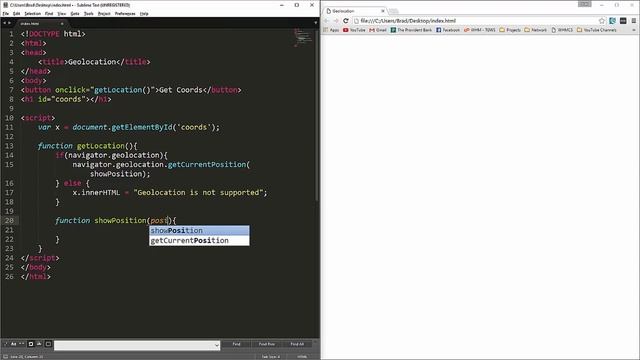Click the teal extension icon in Chrome toolbar
The height and width of the screenshot is (360, 640).
tap(612, 21)
